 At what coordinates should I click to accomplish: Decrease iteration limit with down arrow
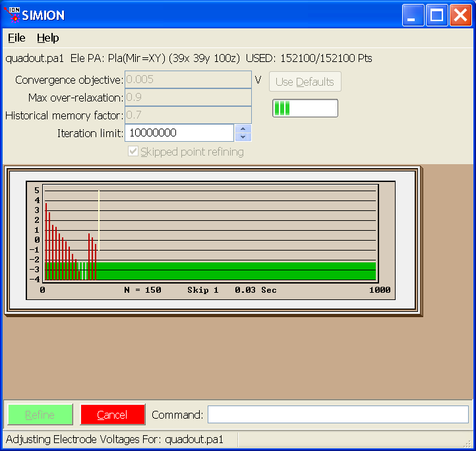point(243,137)
